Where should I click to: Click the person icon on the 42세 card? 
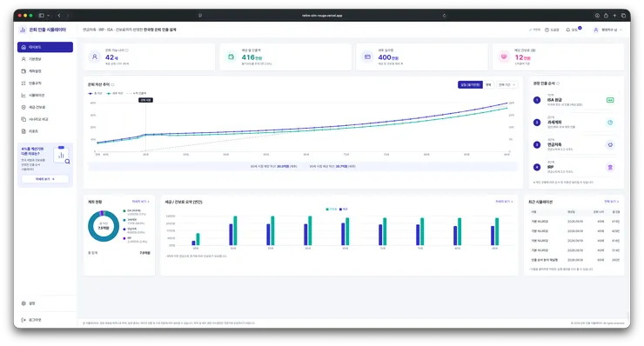click(95, 57)
